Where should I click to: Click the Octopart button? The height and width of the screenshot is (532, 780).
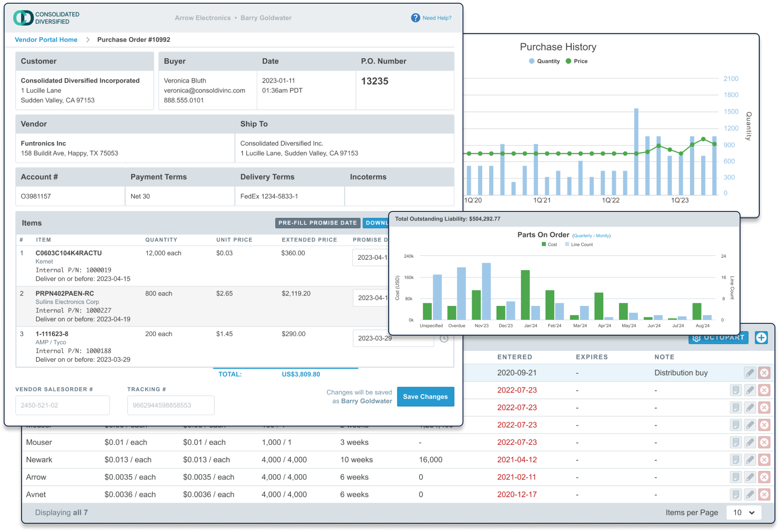[x=719, y=338]
